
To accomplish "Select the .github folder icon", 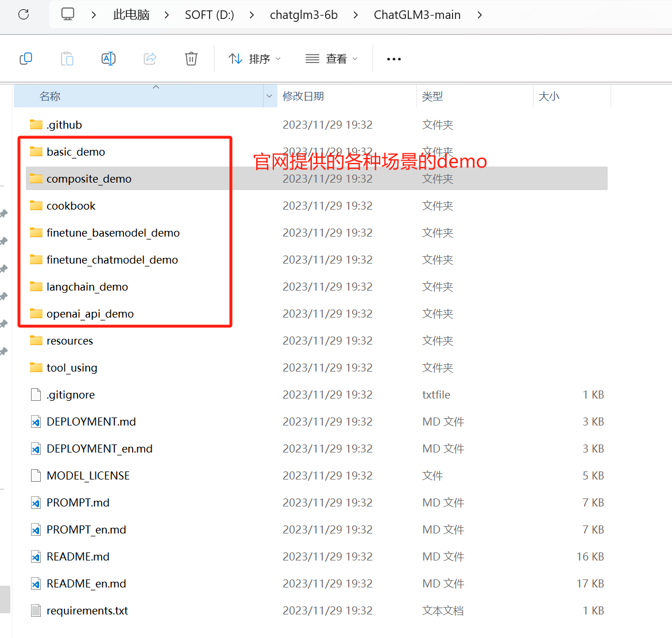I will [x=36, y=125].
